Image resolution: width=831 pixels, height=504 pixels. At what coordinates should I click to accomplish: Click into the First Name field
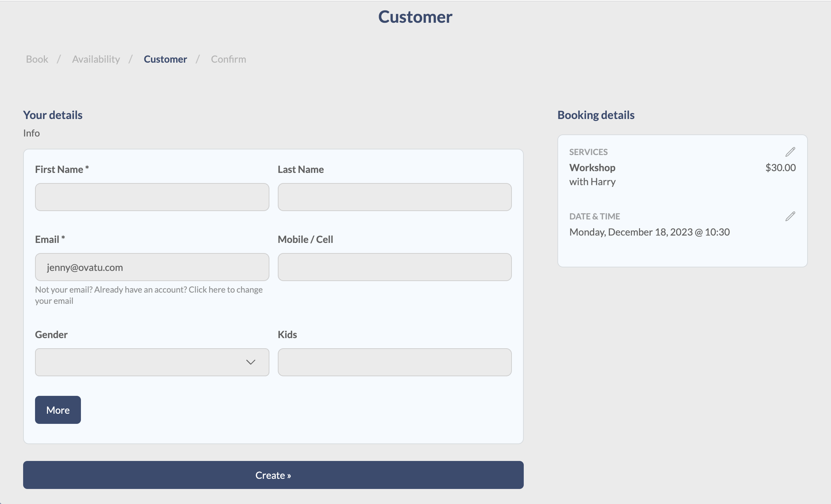[151, 197]
